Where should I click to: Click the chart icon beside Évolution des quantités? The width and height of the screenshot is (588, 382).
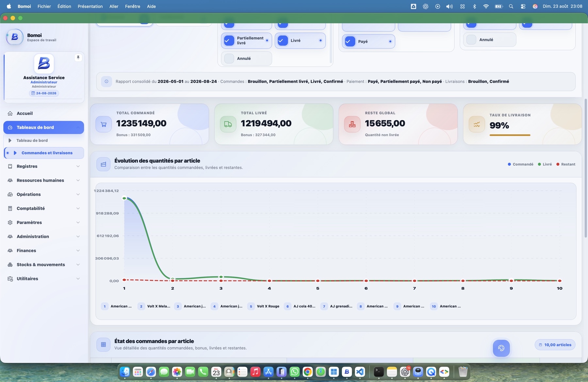(x=103, y=164)
